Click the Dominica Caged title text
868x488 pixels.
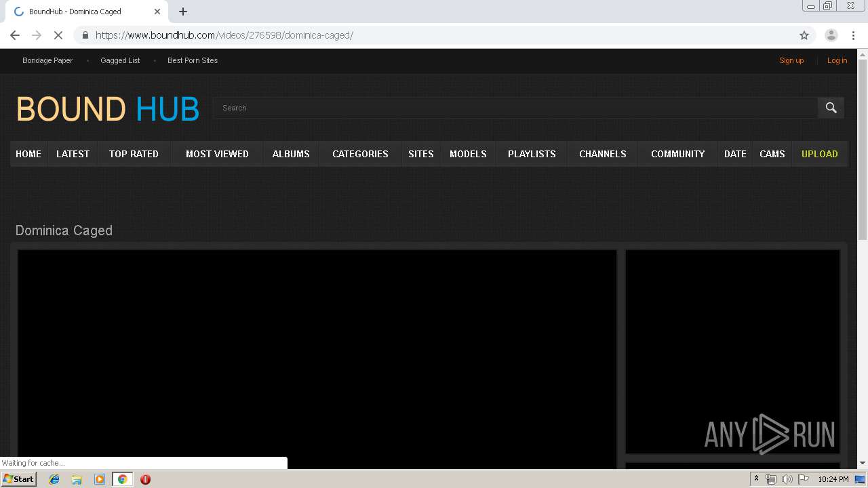pyautogui.click(x=64, y=230)
